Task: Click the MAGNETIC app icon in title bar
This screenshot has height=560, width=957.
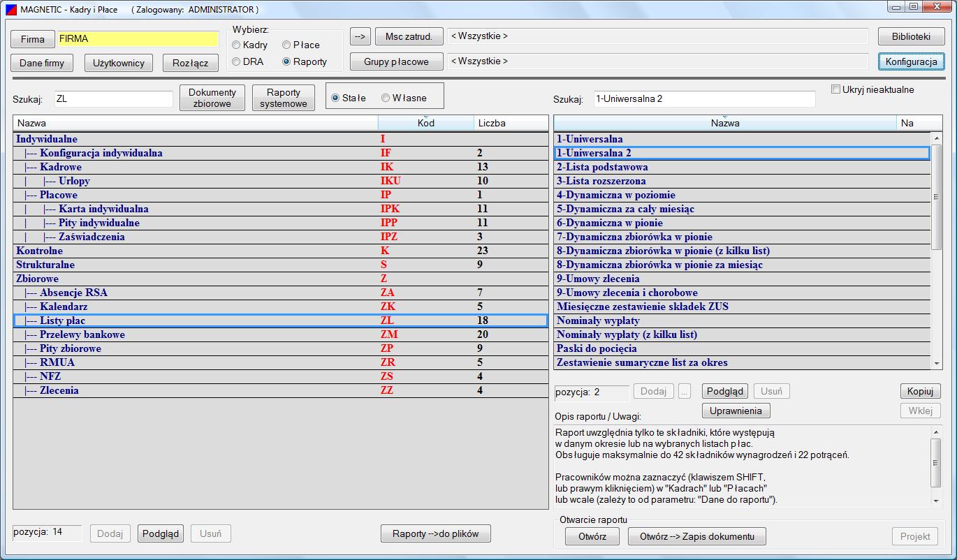Action: [10, 10]
